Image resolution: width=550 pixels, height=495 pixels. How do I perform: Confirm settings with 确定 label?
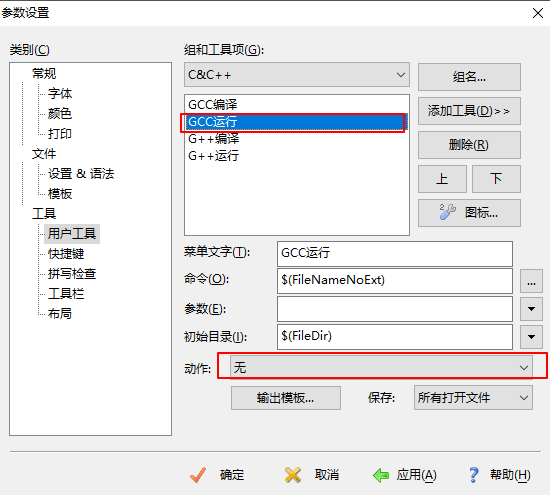(x=232, y=475)
